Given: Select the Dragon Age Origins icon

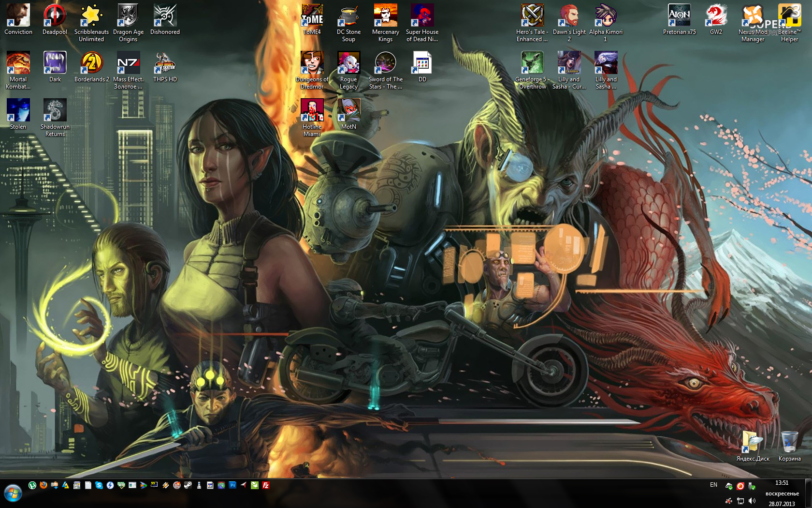Looking at the screenshot, I should [x=128, y=23].
